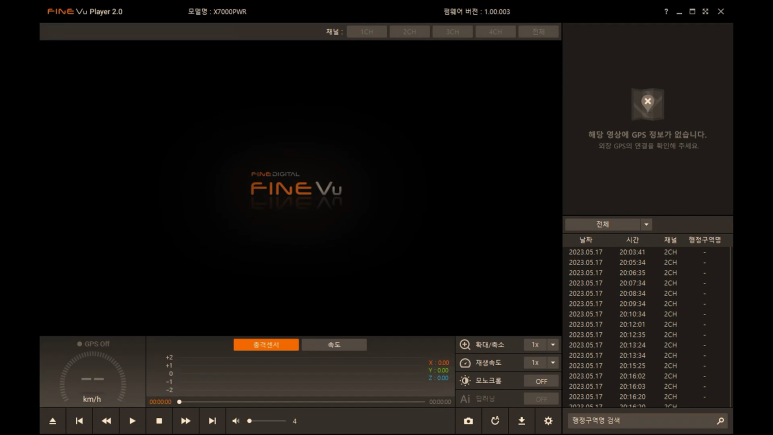
Task: Fast forward the video
Action: click(185, 421)
